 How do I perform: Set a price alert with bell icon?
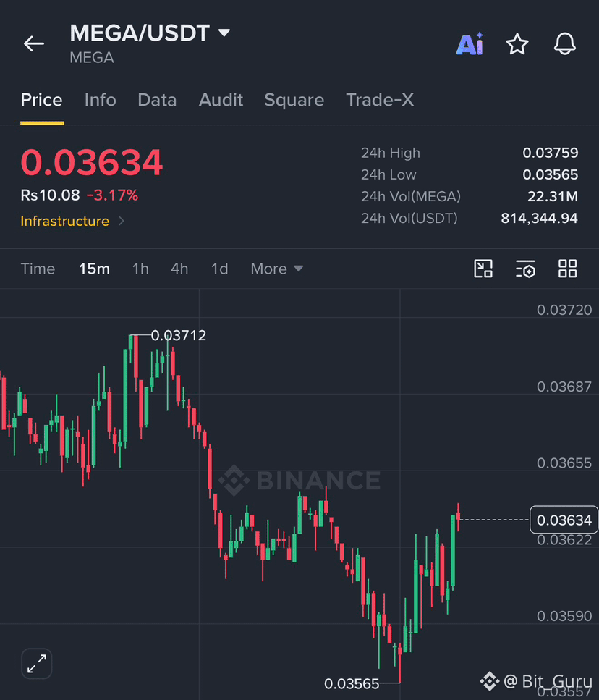(x=565, y=43)
